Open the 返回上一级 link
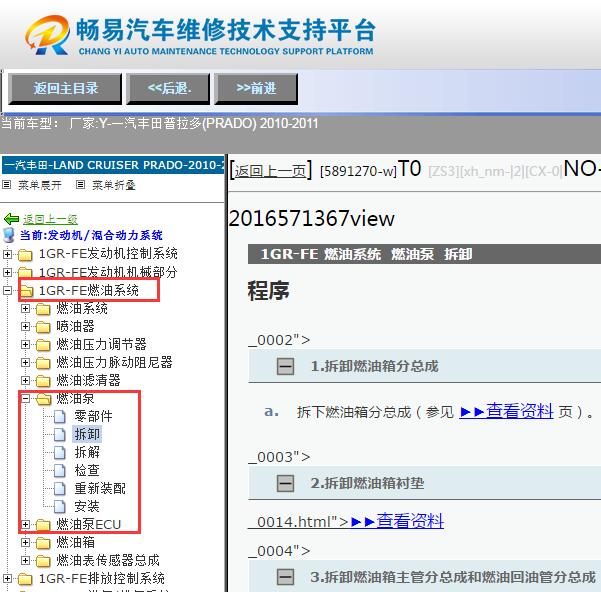The height and width of the screenshot is (592, 601). 51,219
